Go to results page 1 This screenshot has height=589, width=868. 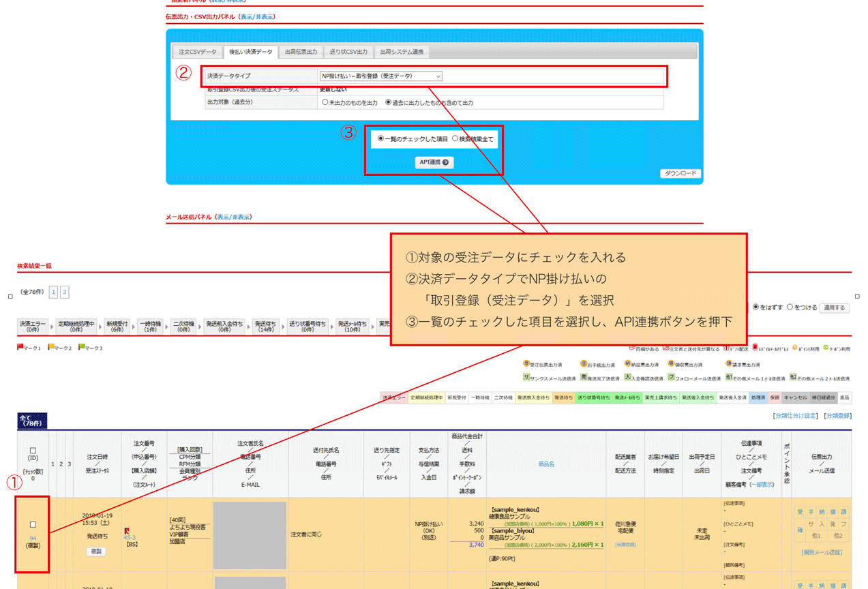tap(53, 292)
